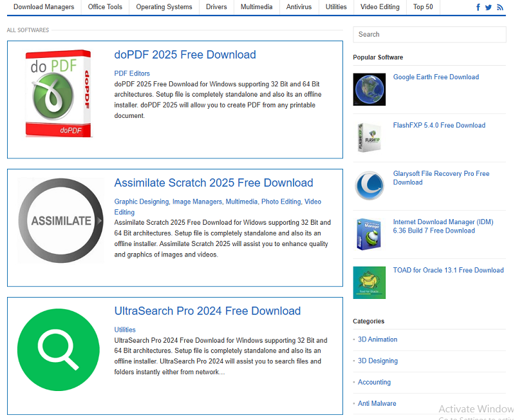Open TOAD for Oracle 13.1 Free Download link
The height and width of the screenshot is (420, 515).
(448, 270)
